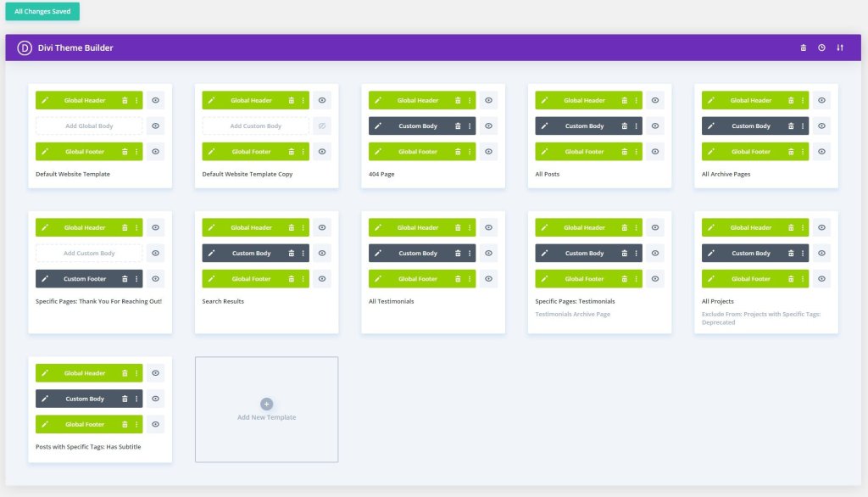Viewport: 868px width, 497px height.
Task: Edit Custom Body pencil in All Testimonials
Action: [378, 254]
